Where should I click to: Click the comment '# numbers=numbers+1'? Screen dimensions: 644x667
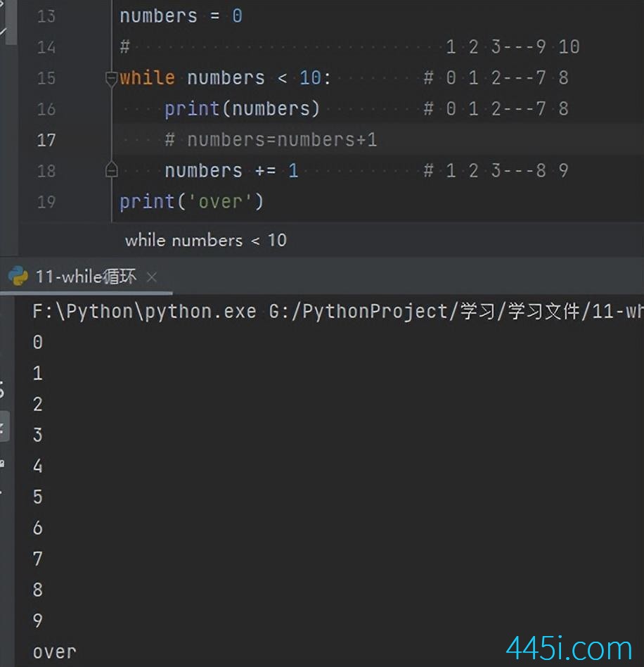tap(271, 139)
